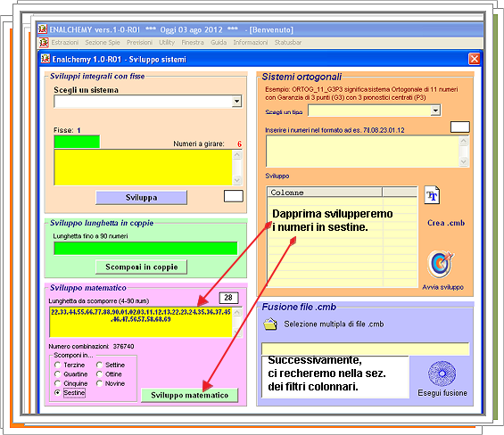The image size is (504, 435).
Task: Click the small white box above orthogonal numbers
Action: pos(460,127)
